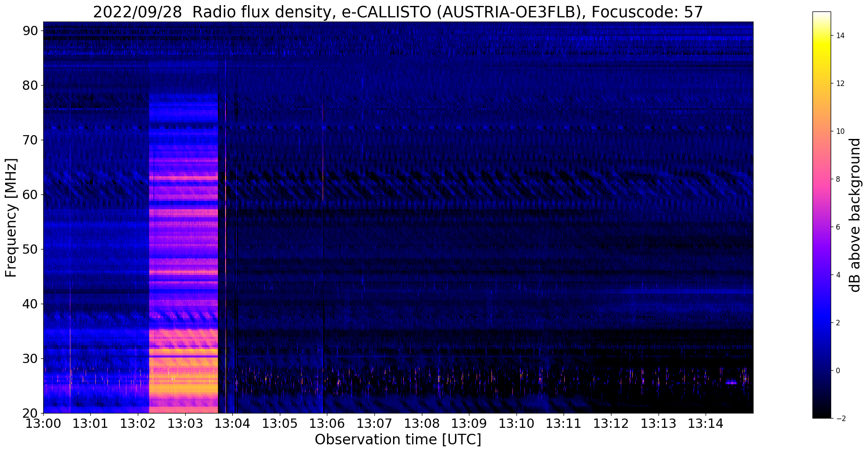Click the 13:13 time tick label
Image resolution: width=868 pixels, height=452 pixels.
point(659,423)
